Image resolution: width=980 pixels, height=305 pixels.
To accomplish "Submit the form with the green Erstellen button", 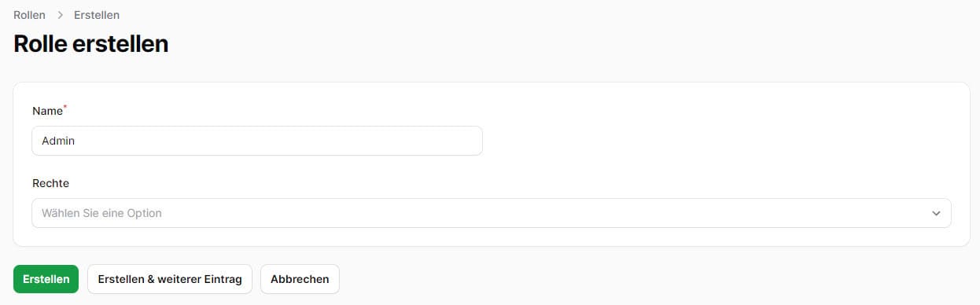I will pos(46,279).
